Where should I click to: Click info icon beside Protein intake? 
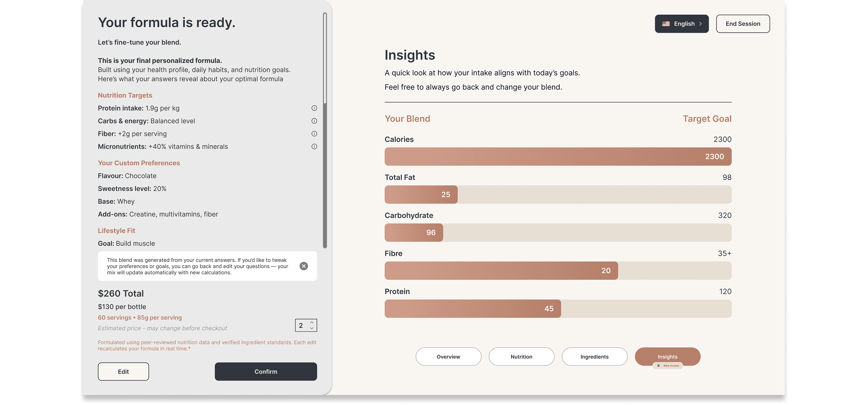[x=314, y=108]
